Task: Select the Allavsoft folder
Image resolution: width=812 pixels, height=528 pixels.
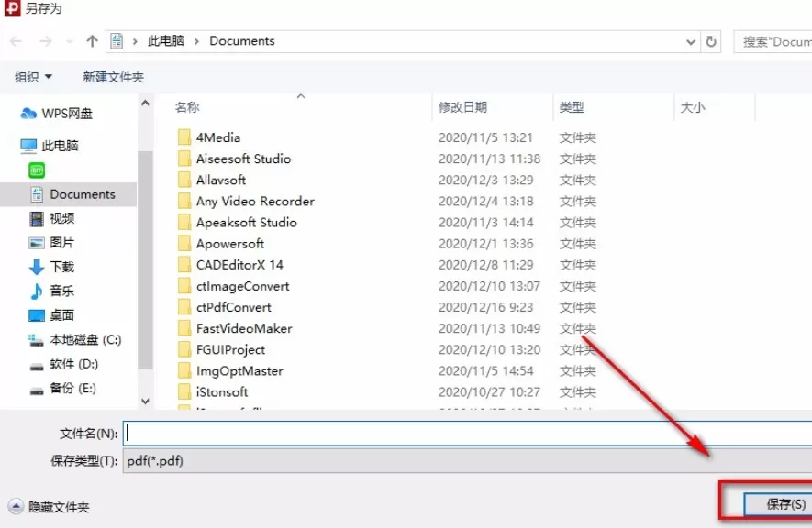Action: pyautogui.click(x=220, y=180)
